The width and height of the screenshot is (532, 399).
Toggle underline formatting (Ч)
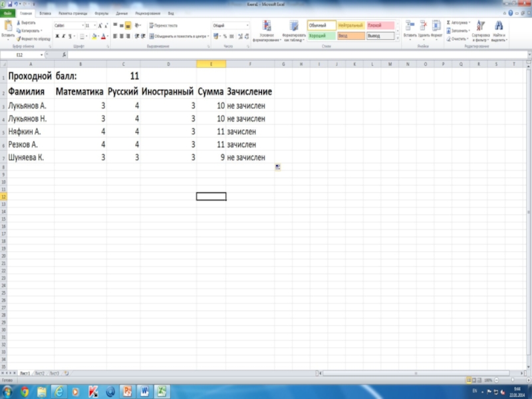pyautogui.click(x=70, y=37)
